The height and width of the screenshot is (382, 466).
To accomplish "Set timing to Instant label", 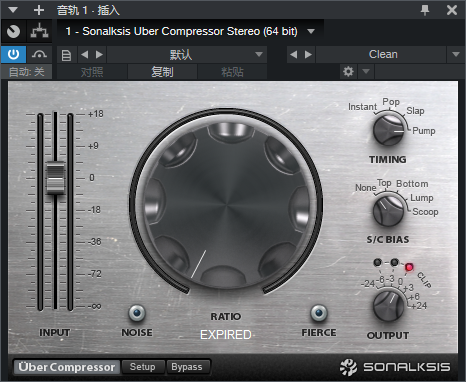I will coord(362,107).
